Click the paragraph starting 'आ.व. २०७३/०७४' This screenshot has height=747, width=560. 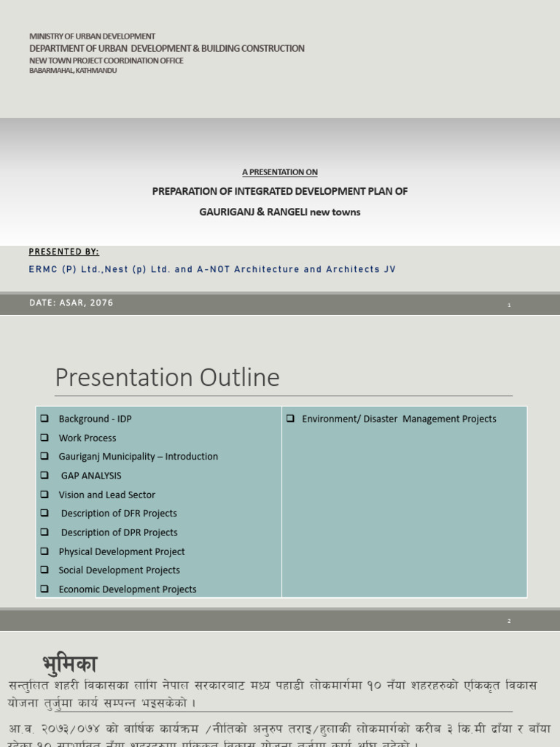279,735
